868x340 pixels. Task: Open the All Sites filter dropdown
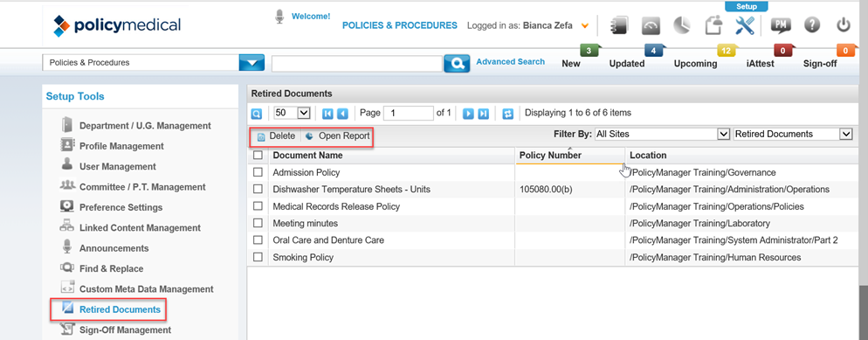(x=662, y=134)
